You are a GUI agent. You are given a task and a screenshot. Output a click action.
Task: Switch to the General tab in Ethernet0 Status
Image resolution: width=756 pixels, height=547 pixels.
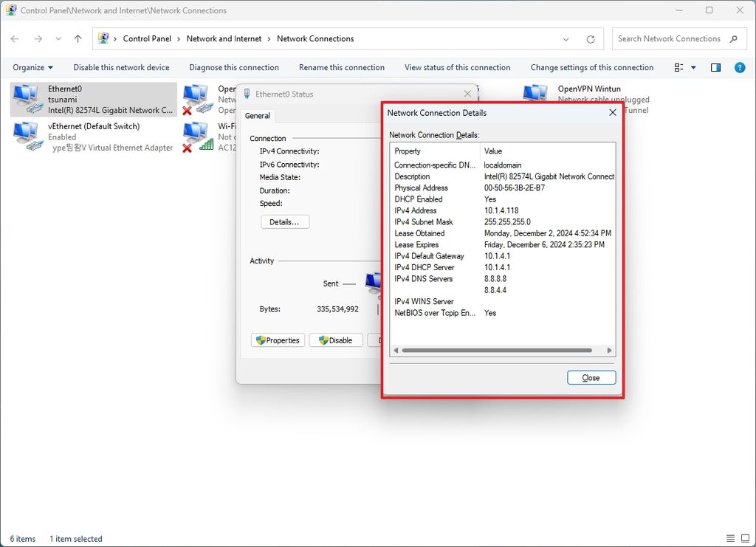point(257,115)
